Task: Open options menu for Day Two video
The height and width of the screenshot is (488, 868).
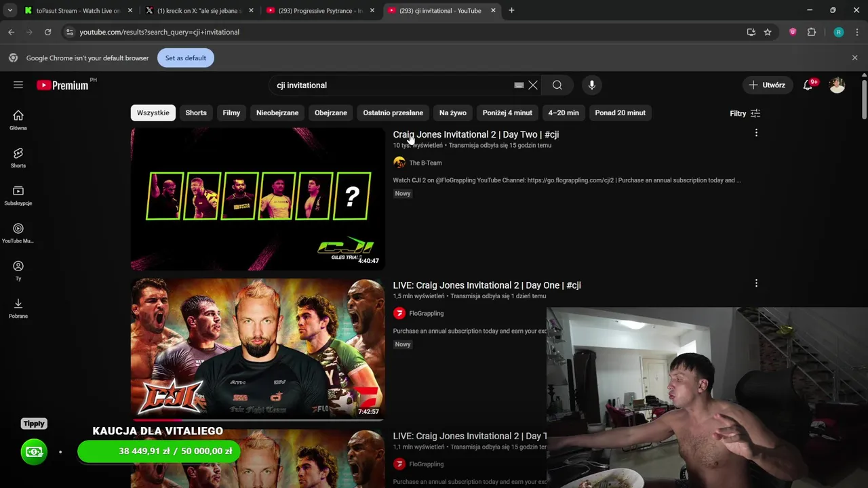Action: pyautogui.click(x=756, y=133)
